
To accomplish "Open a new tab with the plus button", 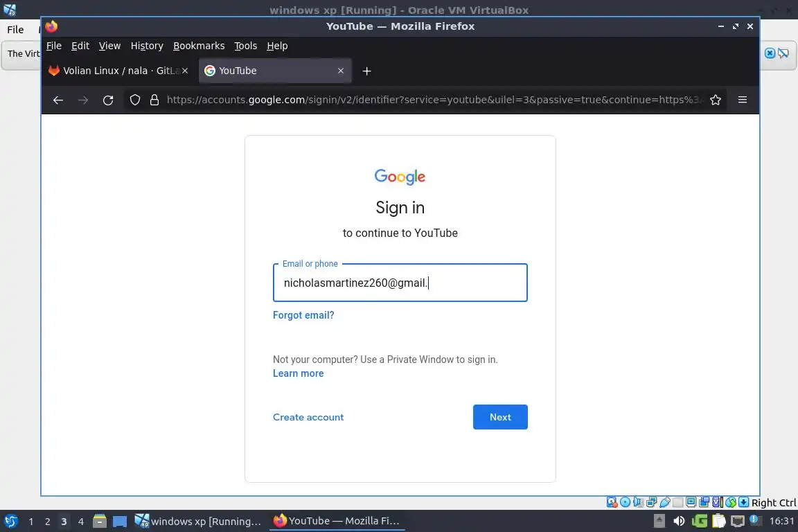I will coord(366,71).
